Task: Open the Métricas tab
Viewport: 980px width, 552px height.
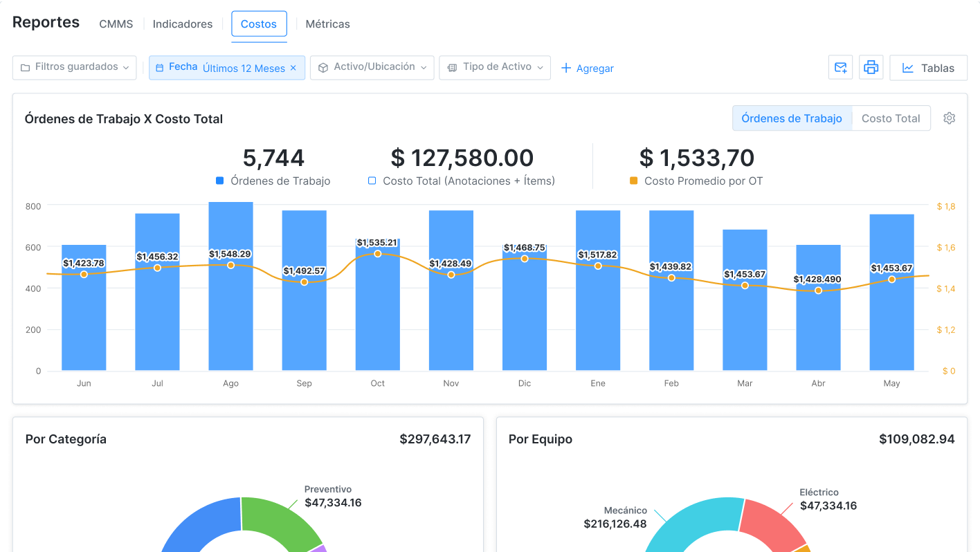Action: tap(327, 24)
